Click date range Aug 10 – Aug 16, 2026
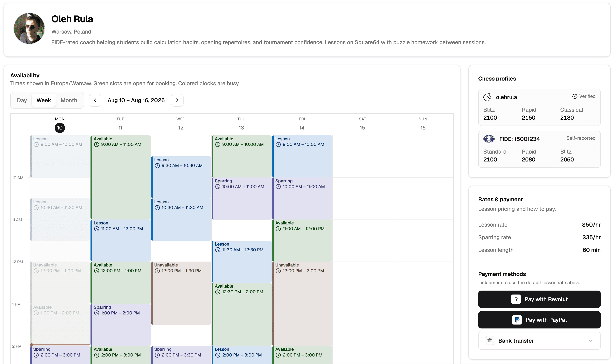Image resolution: width=615 pixels, height=364 pixels. point(136,100)
